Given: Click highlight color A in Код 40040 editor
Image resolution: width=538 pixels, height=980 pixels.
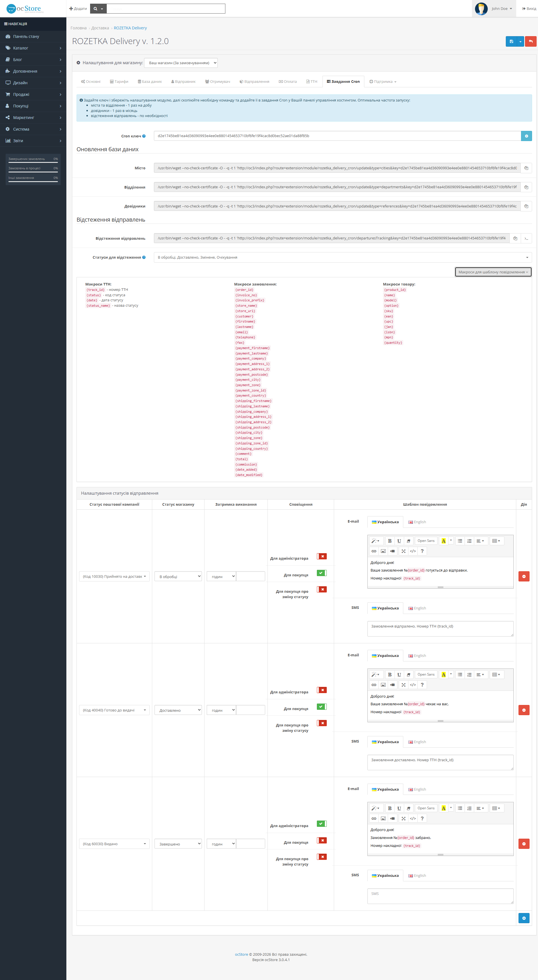Looking at the screenshot, I should tap(443, 674).
